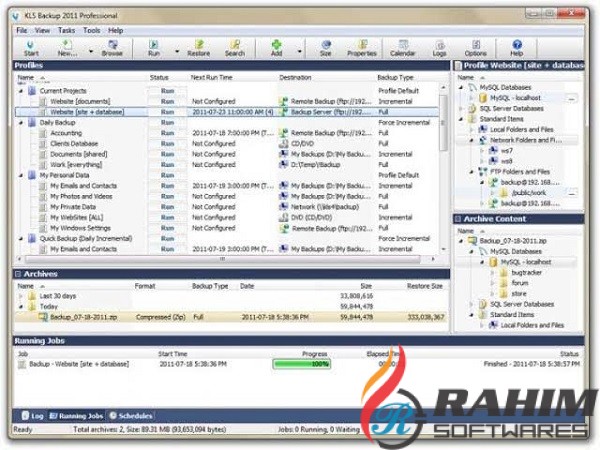This screenshot has width=600, height=450.
Task: Click the Current Projects group icon
Action: (32, 91)
